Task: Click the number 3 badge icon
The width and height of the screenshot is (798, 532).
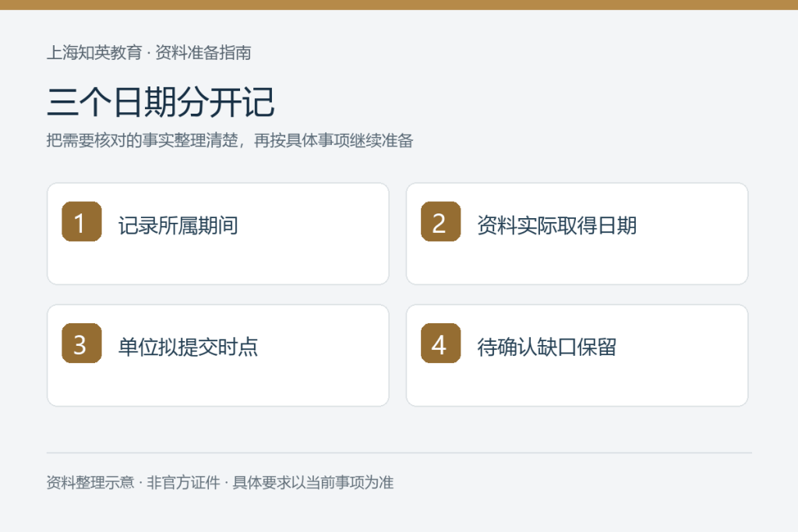Action: coord(81,343)
